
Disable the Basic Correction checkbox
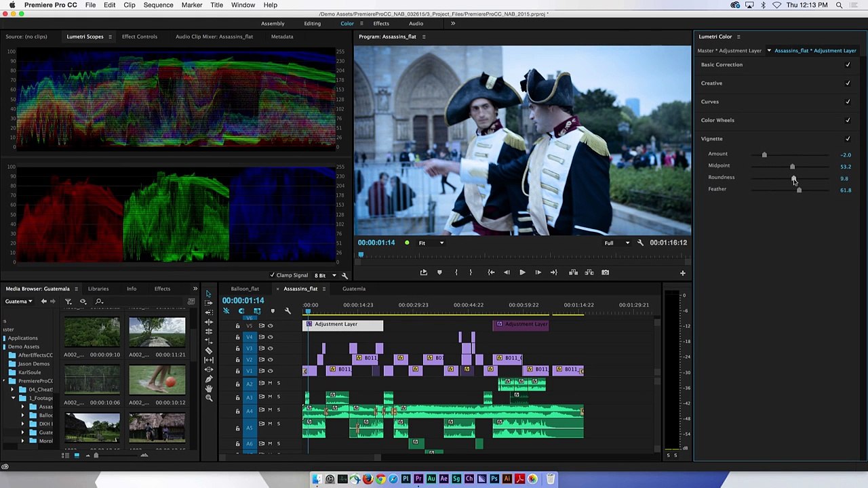[848, 64]
